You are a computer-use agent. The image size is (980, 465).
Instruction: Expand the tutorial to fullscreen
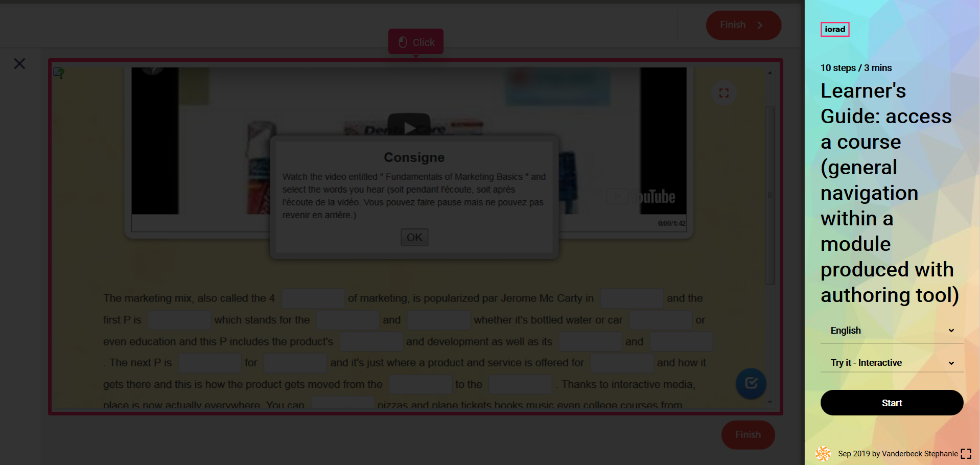click(966, 454)
